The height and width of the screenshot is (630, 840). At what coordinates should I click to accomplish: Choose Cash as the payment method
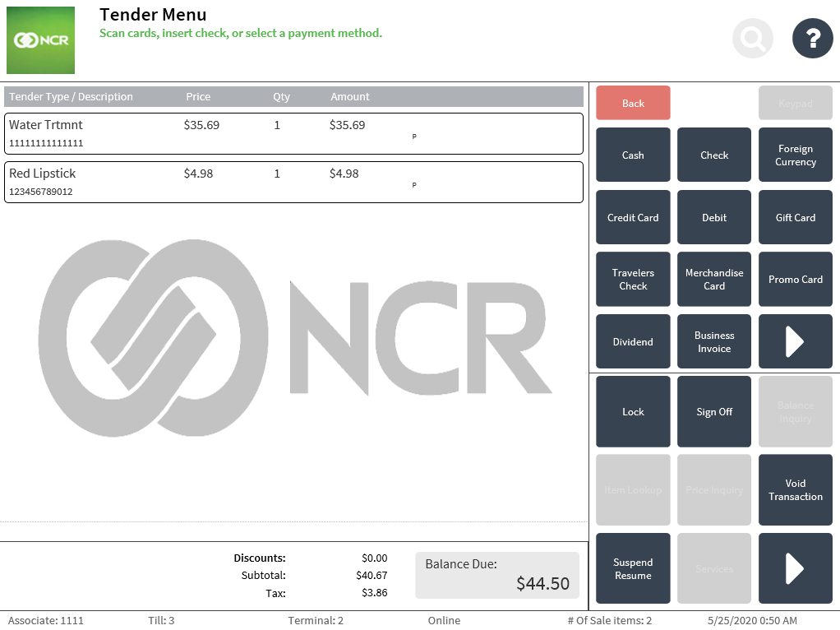[x=633, y=155]
